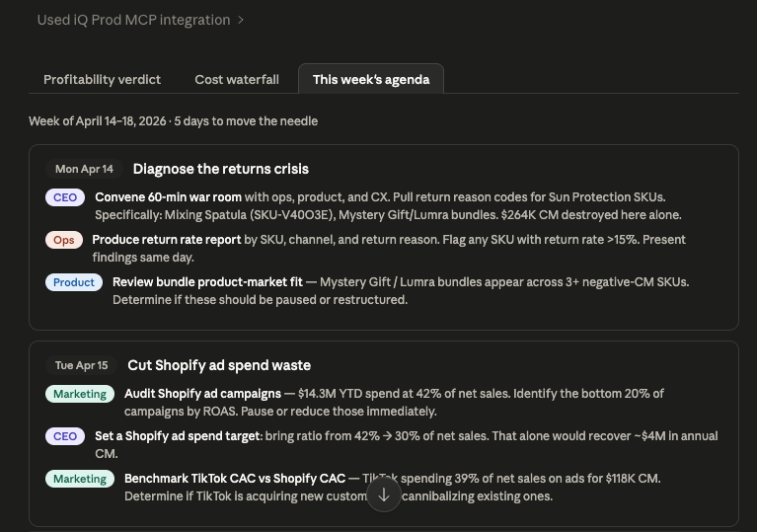Image resolution: width=757 pixels, height=532 pixels.
Task: Click the Mon Apr 14 date badge
Action: pyautogui.click(x=84, y=169)
